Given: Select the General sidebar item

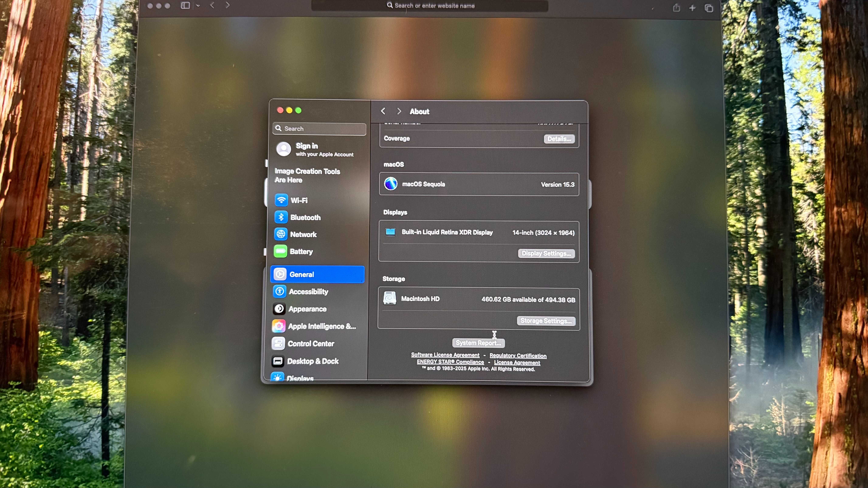Looking at the screenshot, I should pyautogui.click(x=317, y=274).
